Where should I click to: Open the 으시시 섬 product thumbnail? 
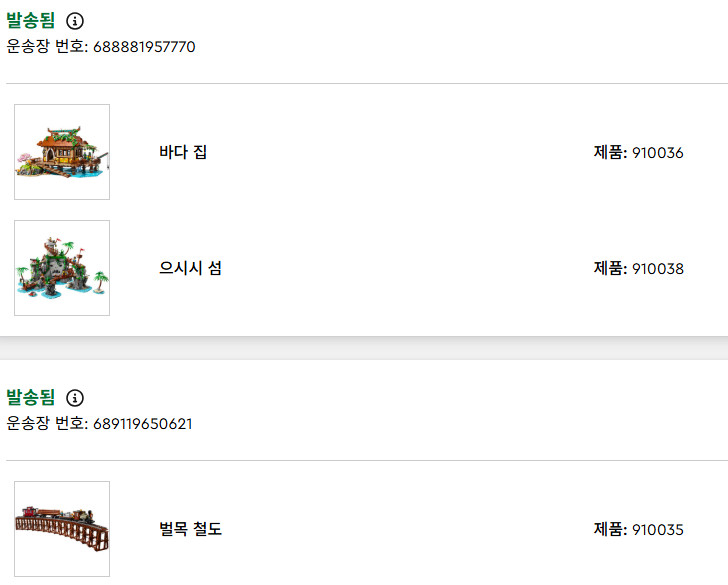(62, 268)
